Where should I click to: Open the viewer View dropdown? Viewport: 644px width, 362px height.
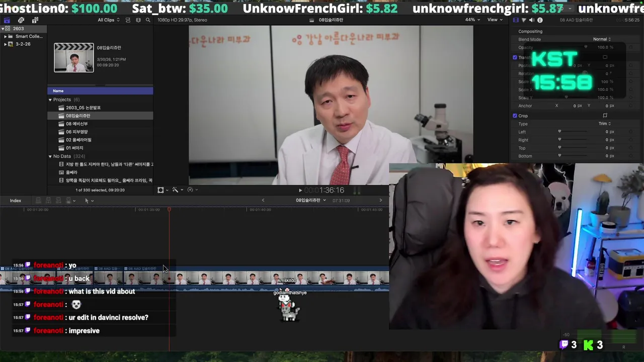[x=495, y=20]
